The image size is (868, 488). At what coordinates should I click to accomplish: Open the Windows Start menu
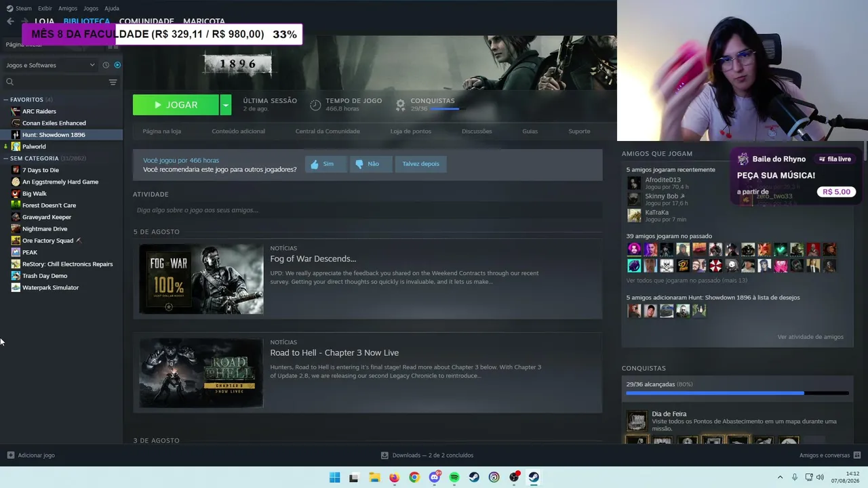pyautogui.click(x=334, y=477)
